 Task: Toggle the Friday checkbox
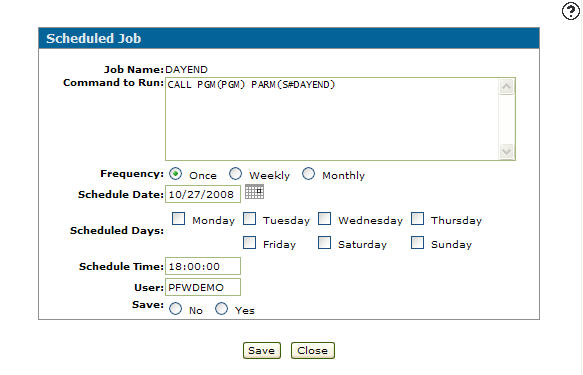click(x=249, y=243)
